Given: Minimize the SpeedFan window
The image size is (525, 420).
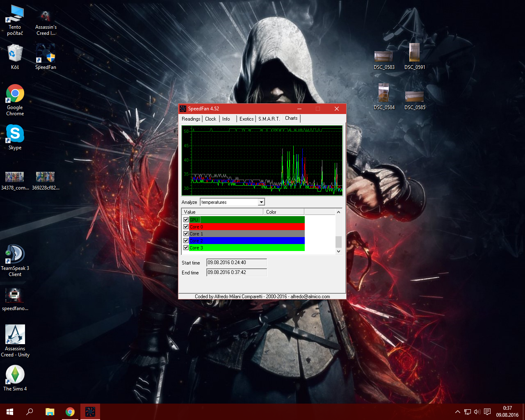Looking at the screenshot, I should pos(299,109).
